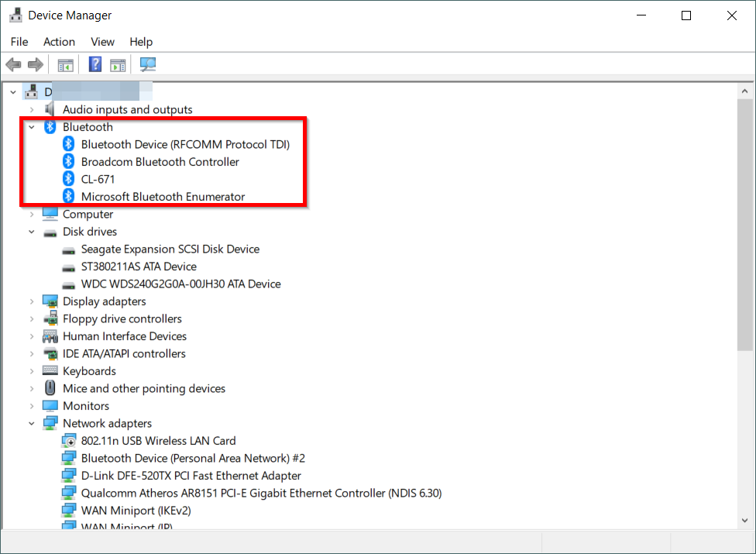Click the IDE ATA/ATAPI controllers icon
Screen dimensions: 756x554
(x=50, y=354)
